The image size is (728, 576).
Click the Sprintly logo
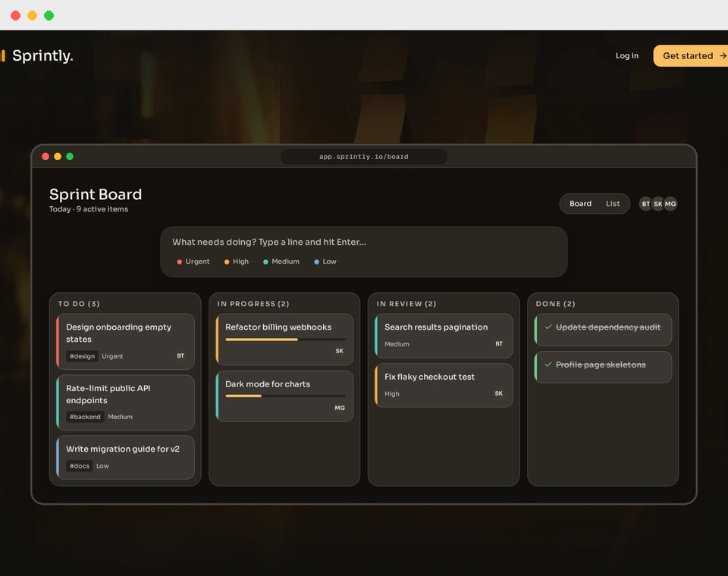pyautogui.click(x=37, y=55)
